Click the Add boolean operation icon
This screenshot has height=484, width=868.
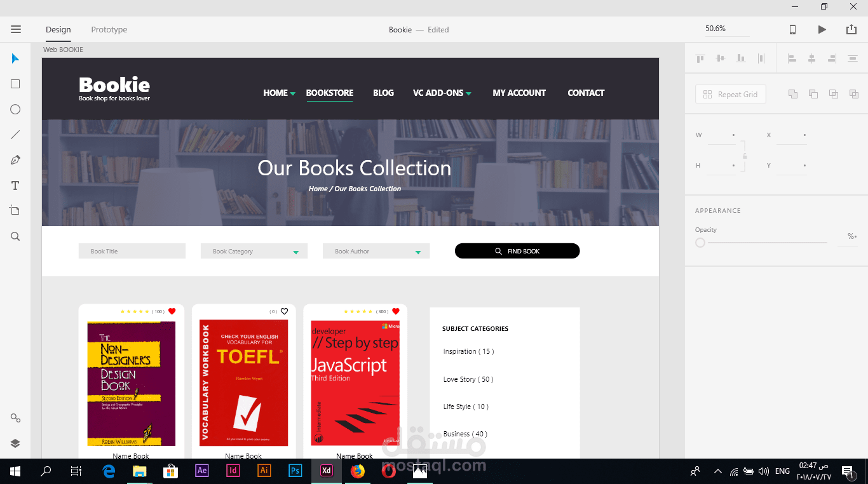793,94
